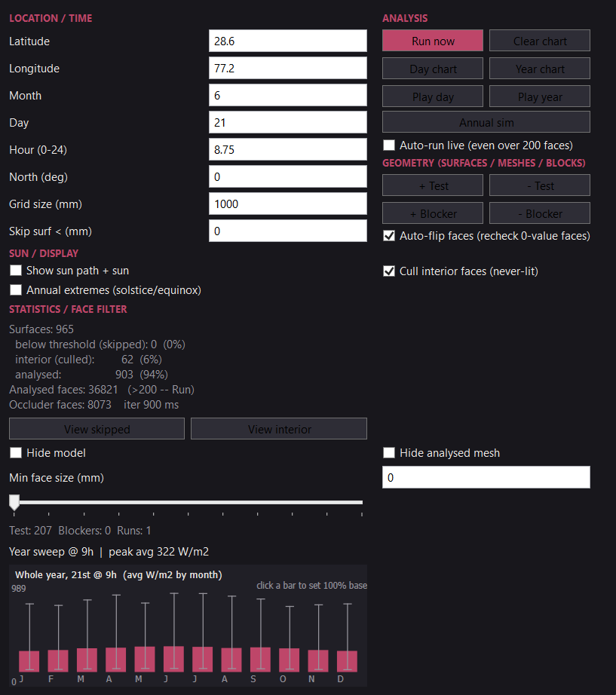Select the Skip surf < (mm) field
The height and width of the screenshot is (695, 616).
(288, 231)
